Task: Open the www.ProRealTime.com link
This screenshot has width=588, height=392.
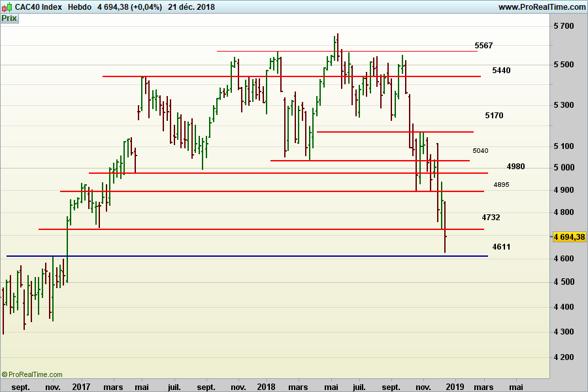Action: coord(542,7)
